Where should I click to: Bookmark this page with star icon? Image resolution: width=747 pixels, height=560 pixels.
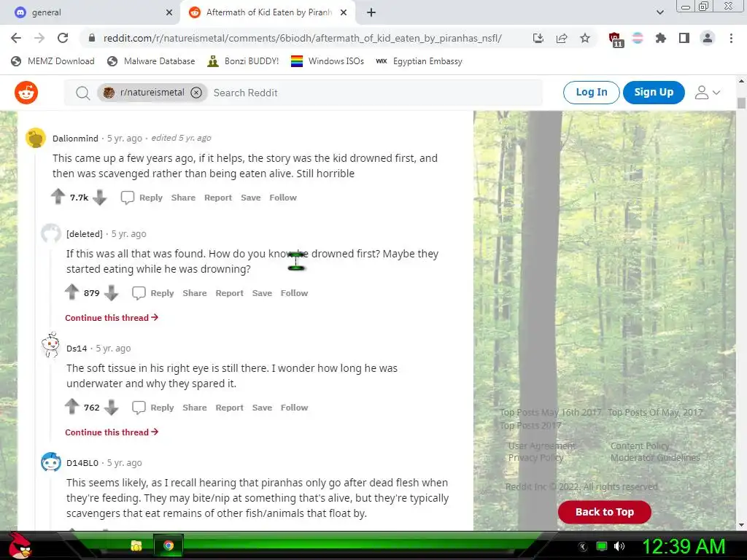[585, 38]
